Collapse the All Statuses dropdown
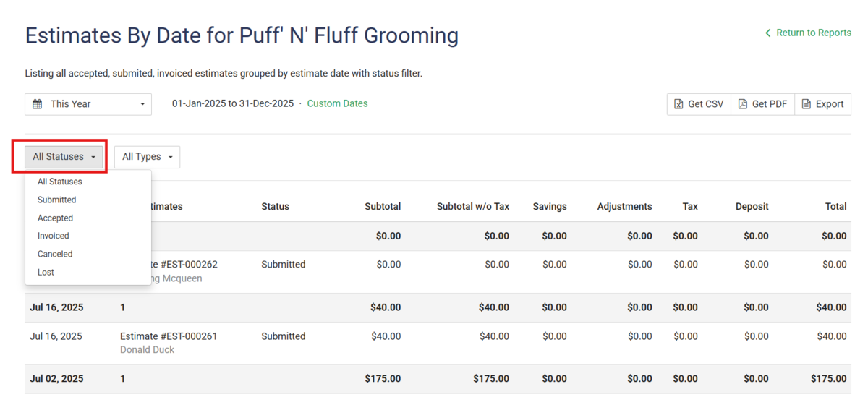The width and height of the screenshot is (868, 397). (x=64, y=157)
